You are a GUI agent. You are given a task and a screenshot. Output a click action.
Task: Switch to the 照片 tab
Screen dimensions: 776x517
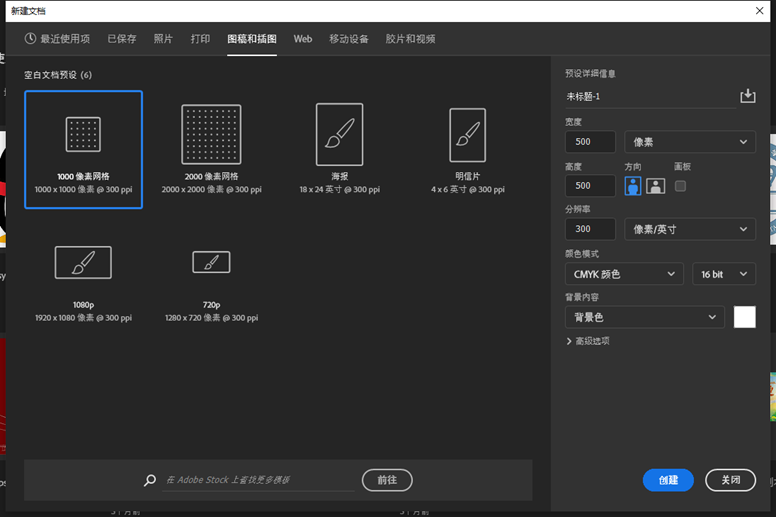(163, 39)
